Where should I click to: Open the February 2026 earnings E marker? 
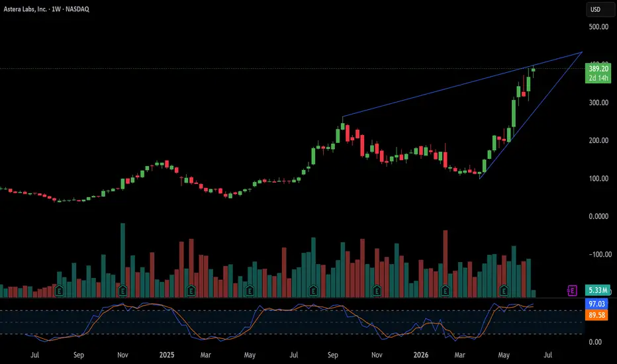[x=445, y=291]
